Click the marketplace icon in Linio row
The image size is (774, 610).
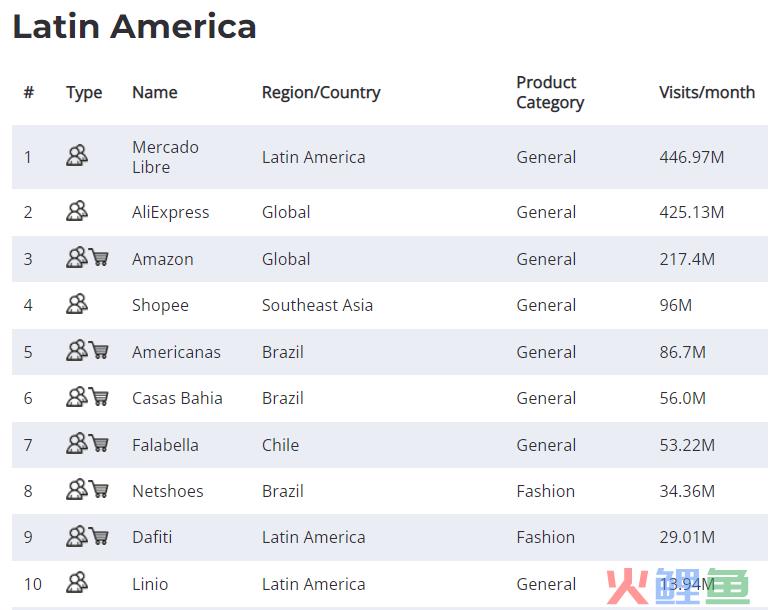pos(77,582)
